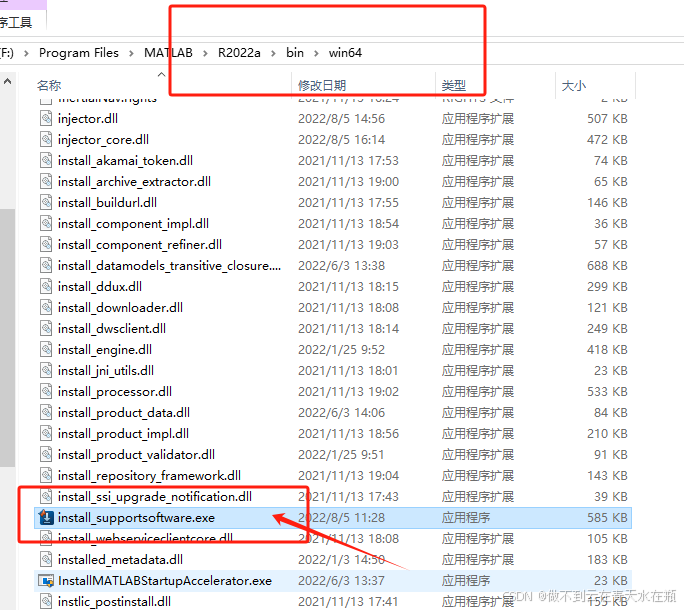Screen dimensions: 684x610
Task: Click the install_buildurl.dll file icon
Action: tap(46, 202)
